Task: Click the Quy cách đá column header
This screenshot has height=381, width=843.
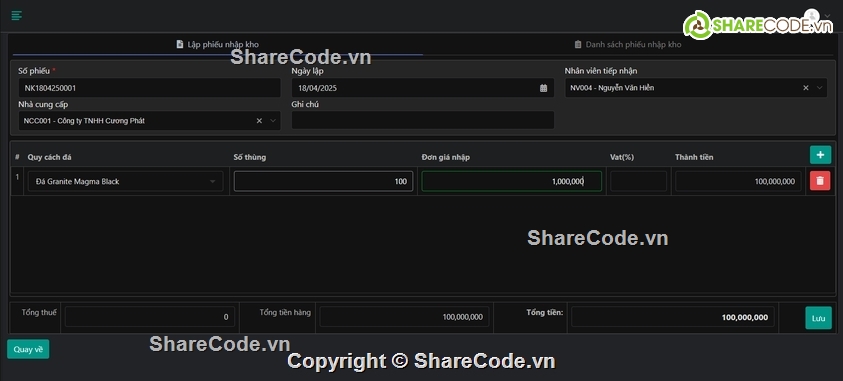Action: point(49,157)
